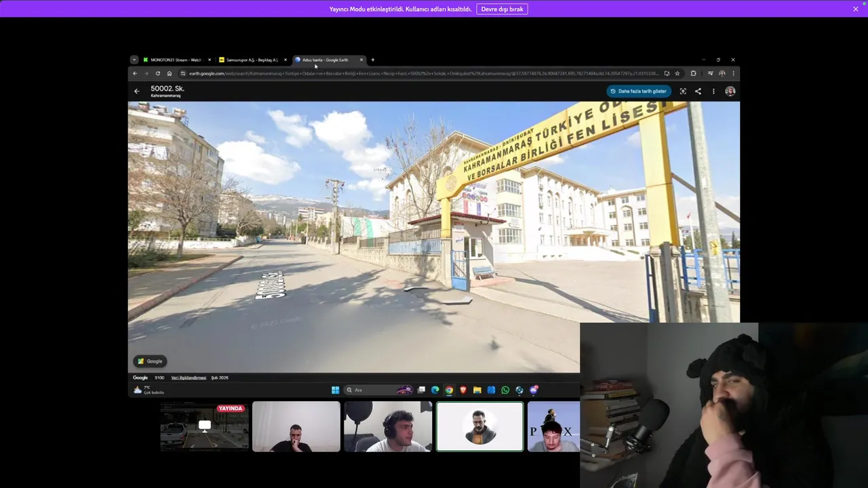
Task: Open WhatsApp from the taskbar
Action: point(505,390)
